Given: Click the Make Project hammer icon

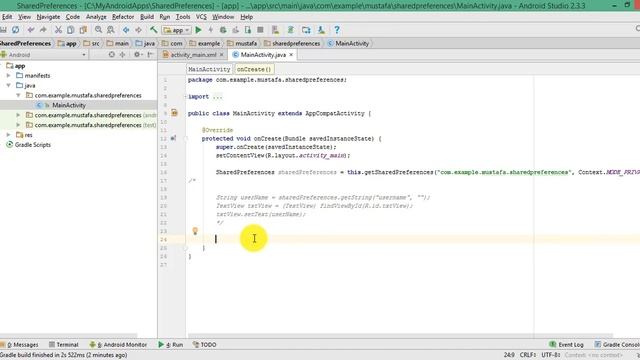Looking at the screenshot, I should point(153,30).
